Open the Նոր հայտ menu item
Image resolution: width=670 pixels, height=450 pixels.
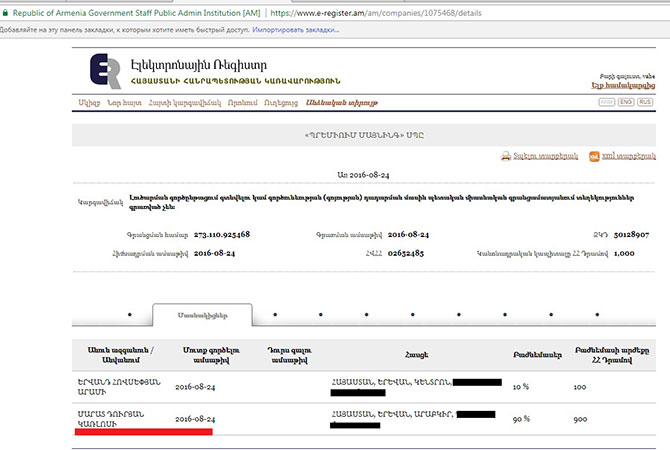[x=124, y=103]
